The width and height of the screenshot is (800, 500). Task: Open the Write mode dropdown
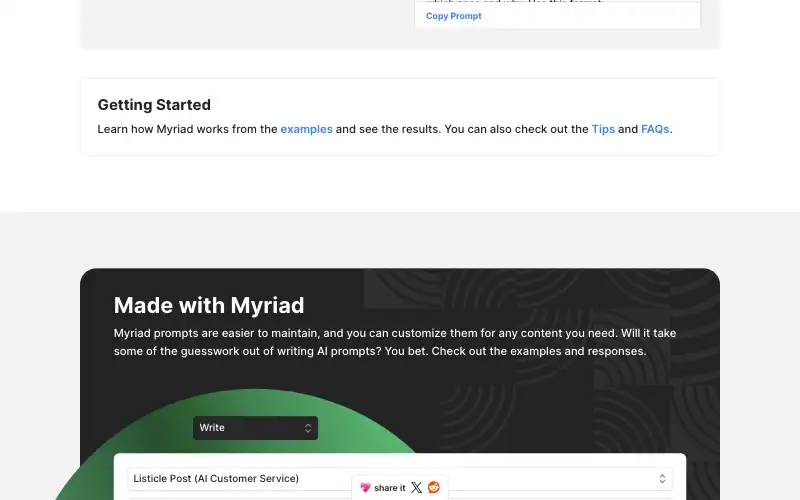coord(255,428)
